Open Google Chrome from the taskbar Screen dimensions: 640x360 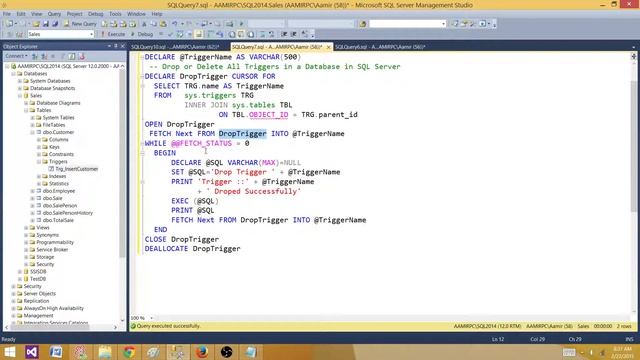coord(129,352)
